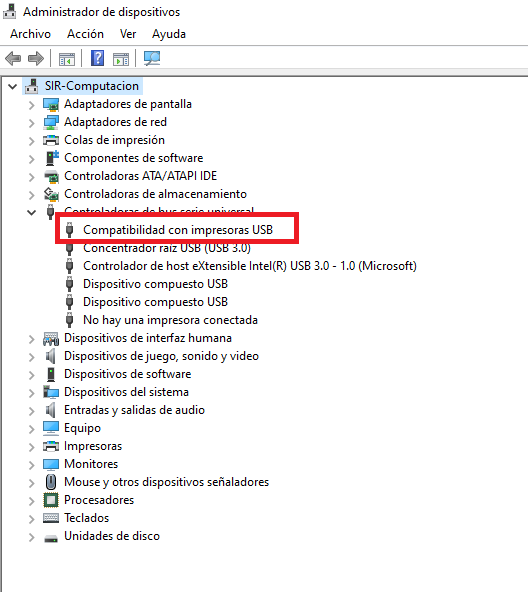Image resolution: width=528 pixels, height=592 pixels.
Task: Click the scan for hardware changes icon
Action: (152, 58)
